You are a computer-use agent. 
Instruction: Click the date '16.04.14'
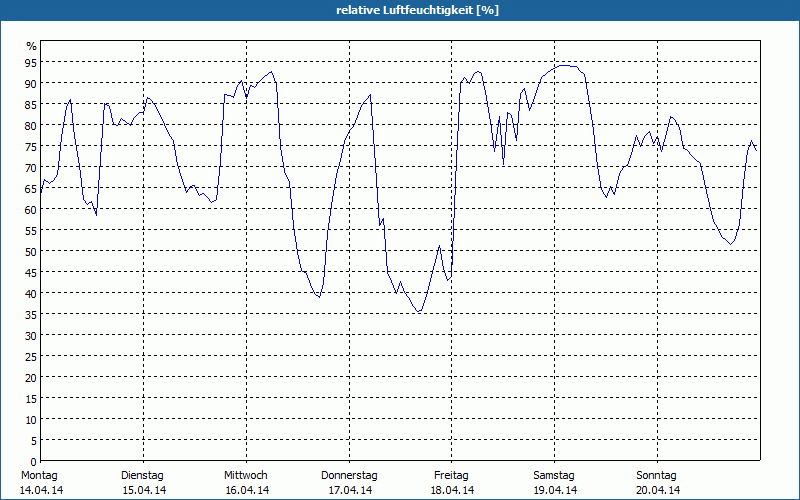click(x=247, y=490)
